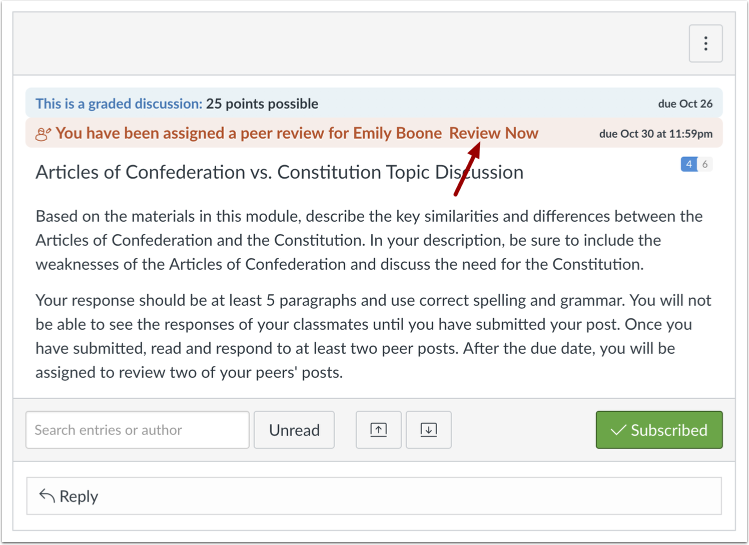
Task: Toggle the Subscribed button
Action: coord(659,430)
